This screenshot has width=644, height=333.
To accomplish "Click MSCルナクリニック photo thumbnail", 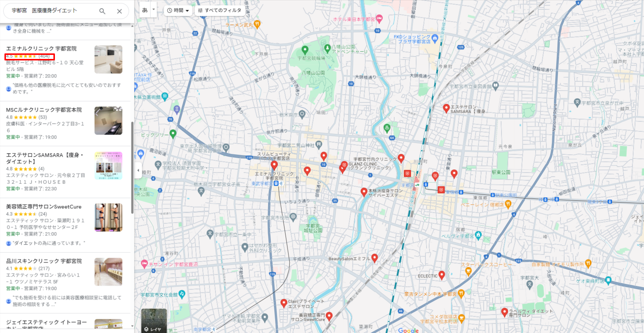I will 108,121.
